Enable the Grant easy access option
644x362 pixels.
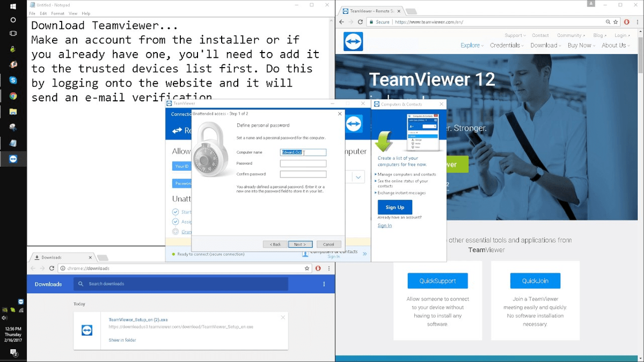175,231
